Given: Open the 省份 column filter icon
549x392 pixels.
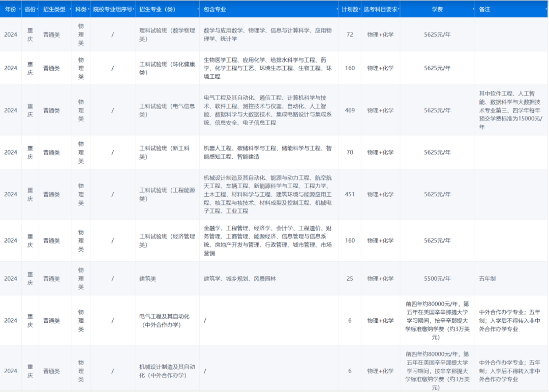Looking at the screenshot, I should click(38, 8).
